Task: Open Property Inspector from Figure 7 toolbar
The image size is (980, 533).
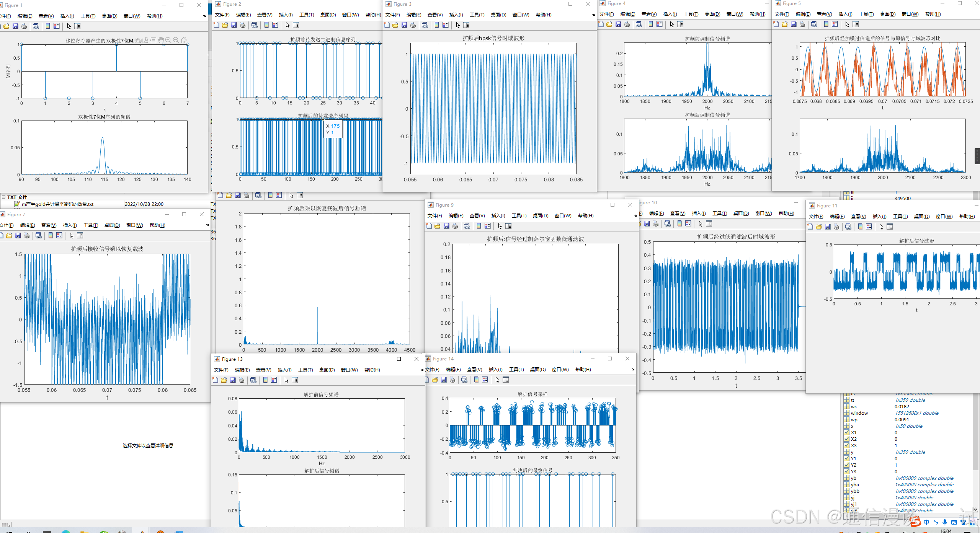Action: pyautogui.click(x=80, y=235)
